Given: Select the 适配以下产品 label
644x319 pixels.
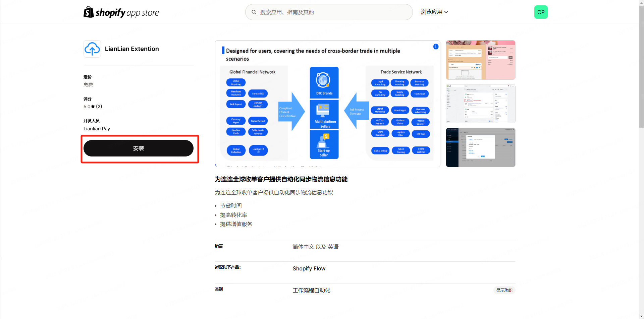Looking at the screenshot, I should (228, 267).
